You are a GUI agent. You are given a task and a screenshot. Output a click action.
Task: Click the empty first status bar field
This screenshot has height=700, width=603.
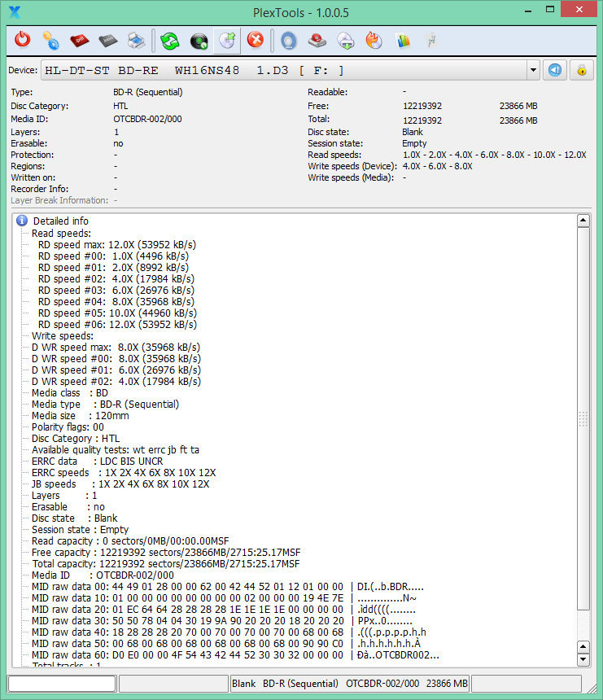pos(62,684)
